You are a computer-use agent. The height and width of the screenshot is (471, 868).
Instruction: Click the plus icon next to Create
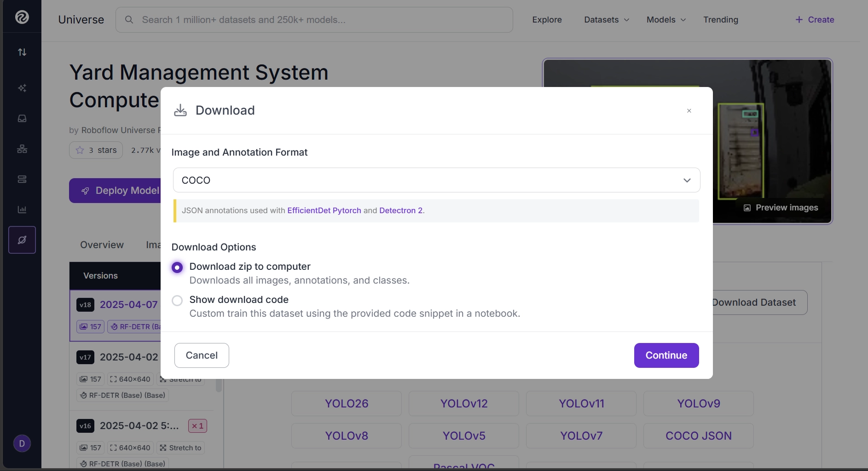[799, 20]
